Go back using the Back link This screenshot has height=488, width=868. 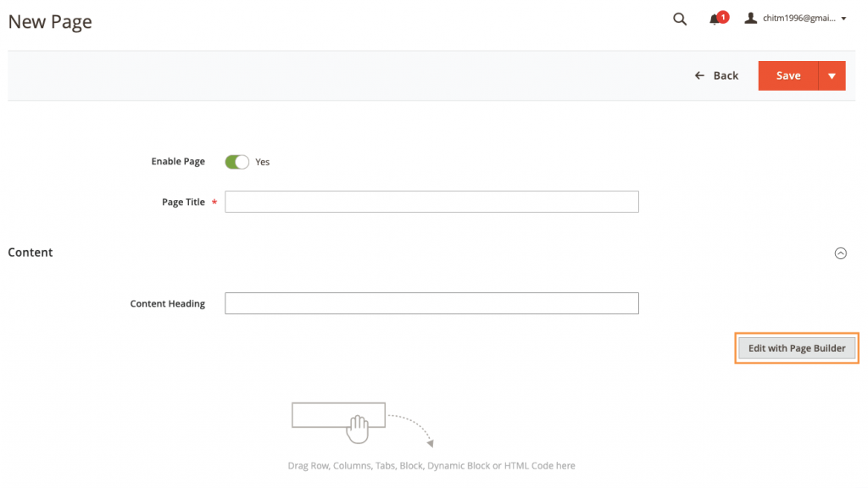coord(722,75)
